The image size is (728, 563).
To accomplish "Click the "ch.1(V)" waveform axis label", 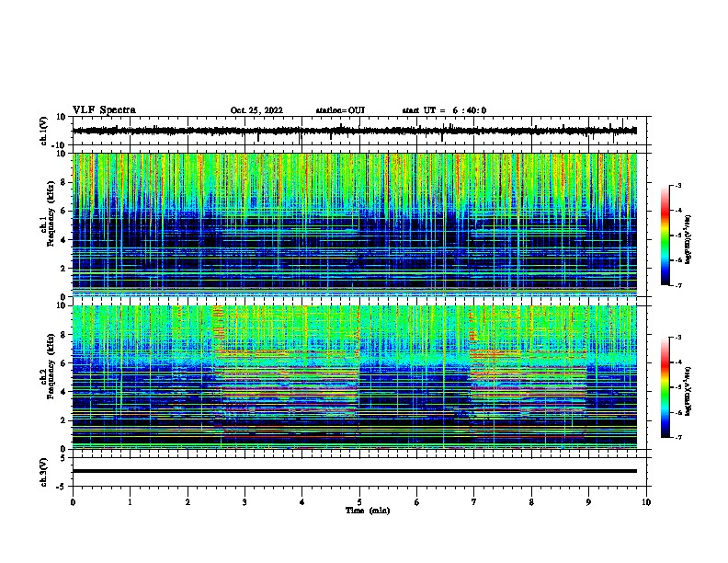I will click(44, 131).
